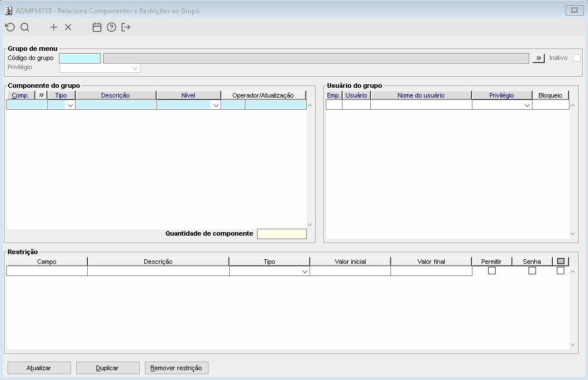
Task: Click scroll-up arrow of Restrição grid
Action: (x=572, y=271)
